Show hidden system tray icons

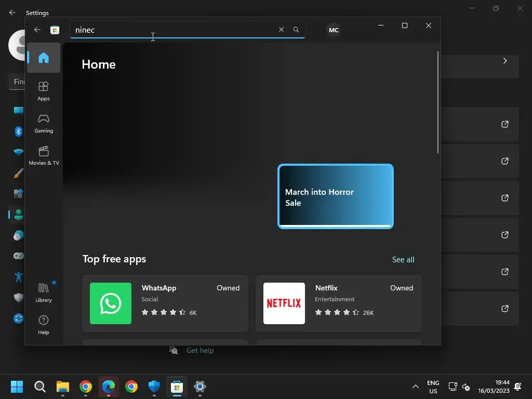[x=415, y=387]
